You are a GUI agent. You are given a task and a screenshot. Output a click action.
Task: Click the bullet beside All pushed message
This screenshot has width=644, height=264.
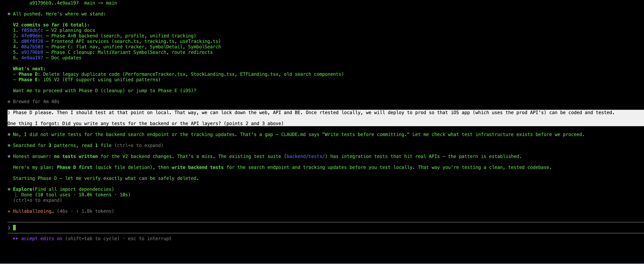(x=9, y=14)
